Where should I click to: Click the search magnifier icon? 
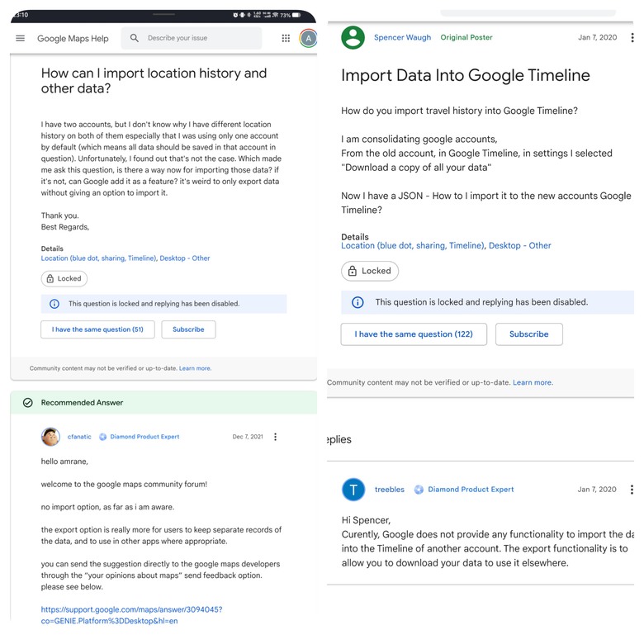tap(135, 38)
